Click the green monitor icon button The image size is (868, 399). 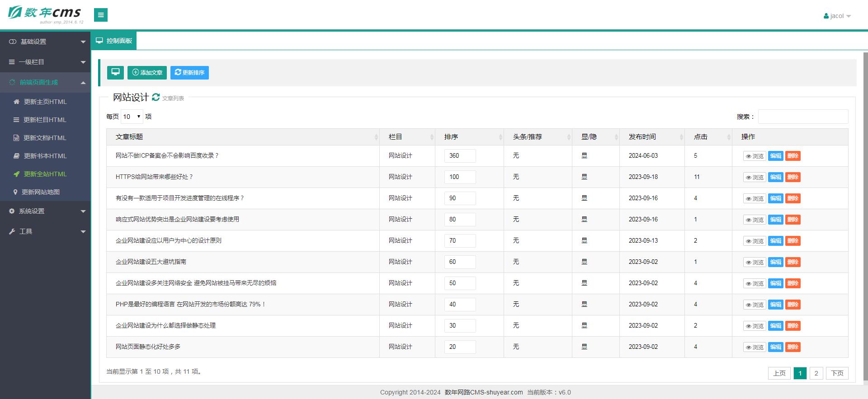115,72
